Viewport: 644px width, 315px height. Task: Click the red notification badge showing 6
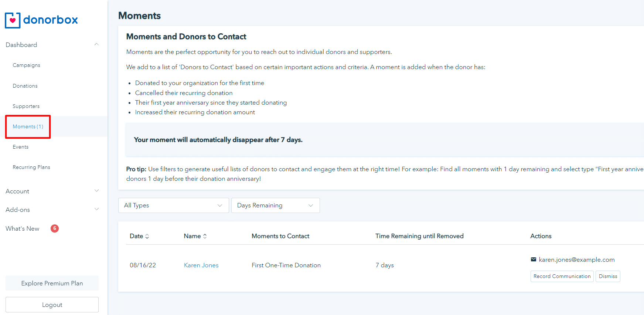coord(55,228)
